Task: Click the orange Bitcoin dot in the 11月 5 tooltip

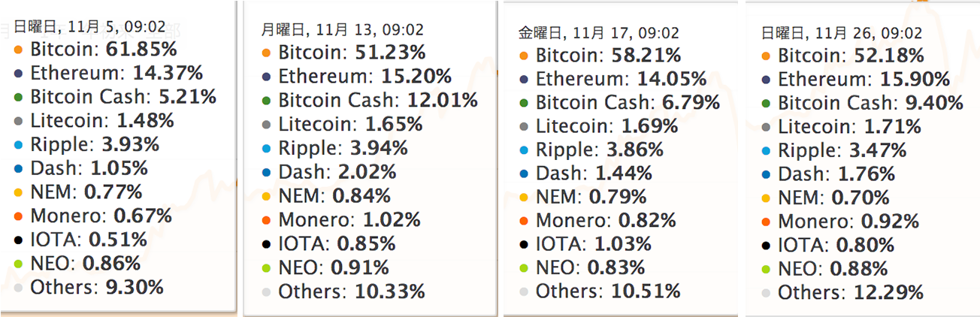Action: pyautogui.click(x=18, y=50)
